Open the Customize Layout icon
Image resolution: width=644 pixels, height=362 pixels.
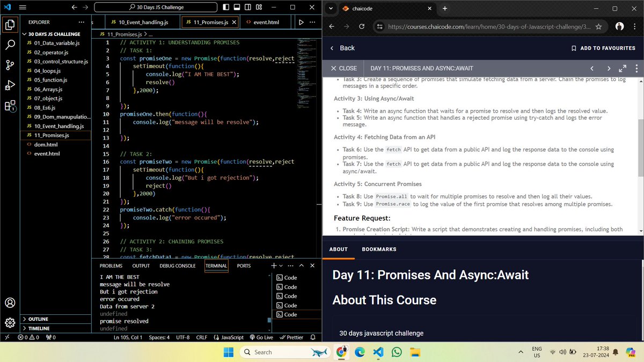pos(259,8)
